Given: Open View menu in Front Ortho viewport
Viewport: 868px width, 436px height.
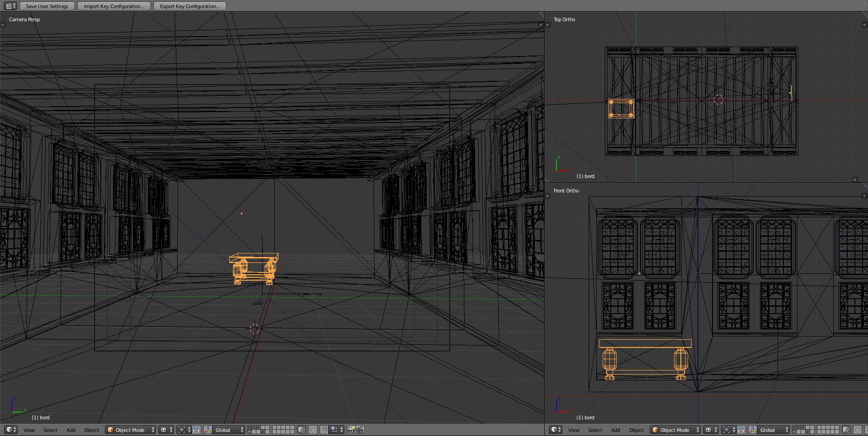Looking at the screenshot, I should point(574,430).
